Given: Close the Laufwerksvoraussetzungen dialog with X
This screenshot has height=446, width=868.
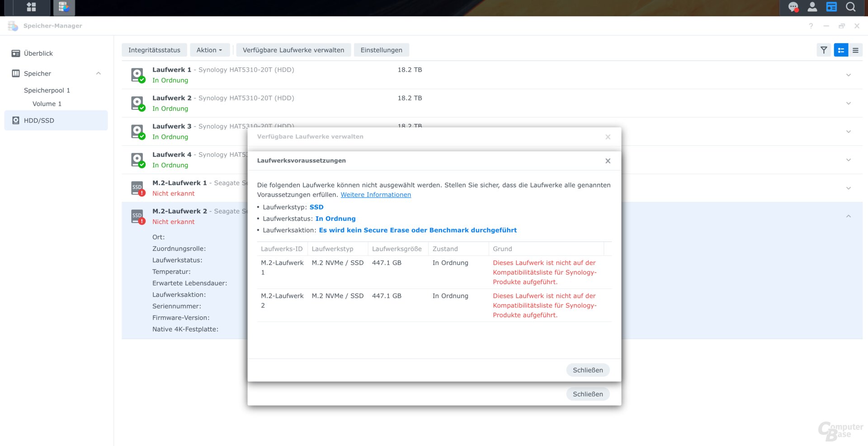Looking at the screenshot, I should click(x=608, y=161).
